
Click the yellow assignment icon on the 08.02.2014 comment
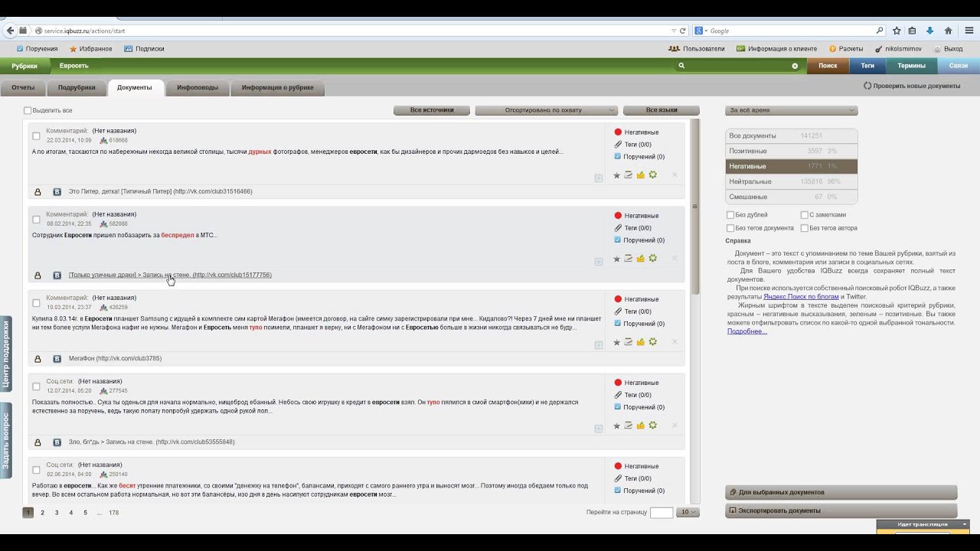coord(641,259)
